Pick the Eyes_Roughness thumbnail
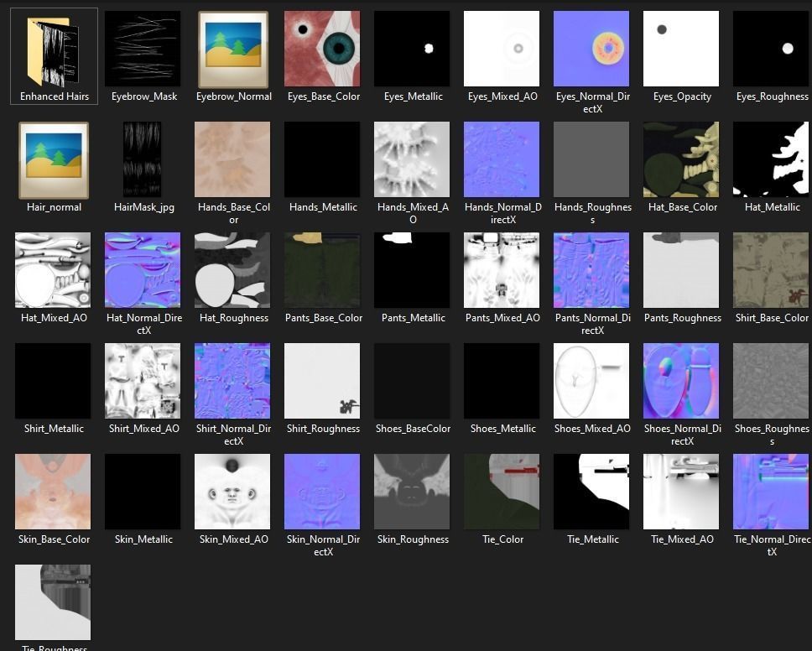Image resolution: width=812 pixels, height=651 pixels. tap(771, 49)
